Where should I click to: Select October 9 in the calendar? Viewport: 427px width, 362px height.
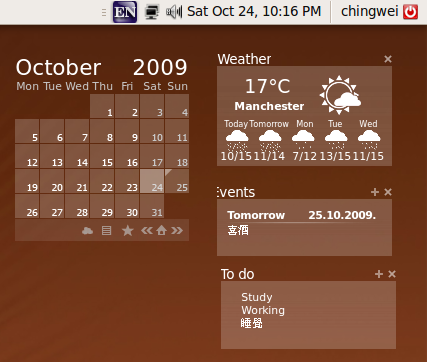click(x=127, y=131)
